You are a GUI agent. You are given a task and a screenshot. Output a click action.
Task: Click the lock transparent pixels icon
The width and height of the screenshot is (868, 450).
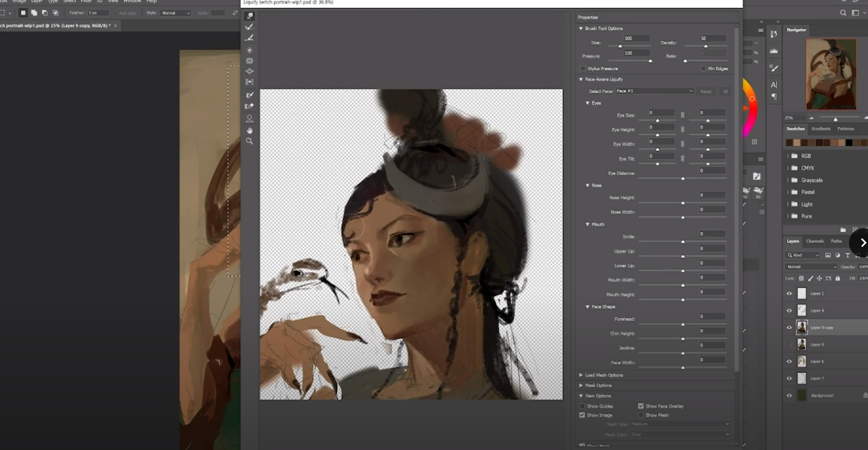click(x=801, y=278)
